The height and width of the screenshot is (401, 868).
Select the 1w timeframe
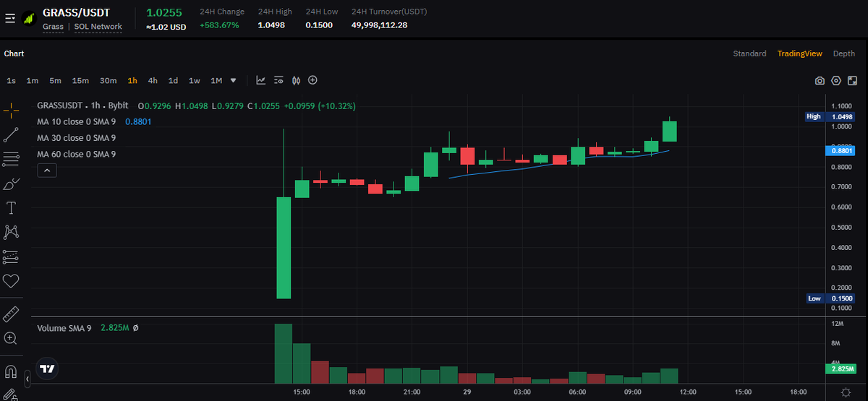pos(195,80)
